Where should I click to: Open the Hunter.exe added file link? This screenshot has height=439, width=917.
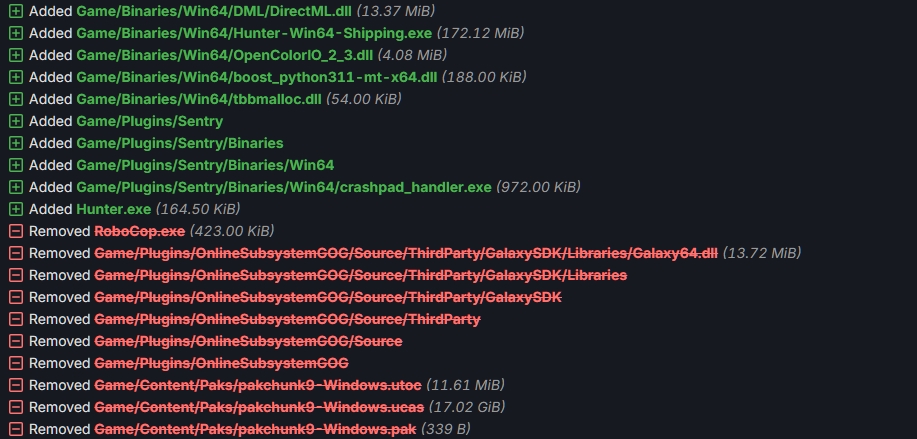113,209
